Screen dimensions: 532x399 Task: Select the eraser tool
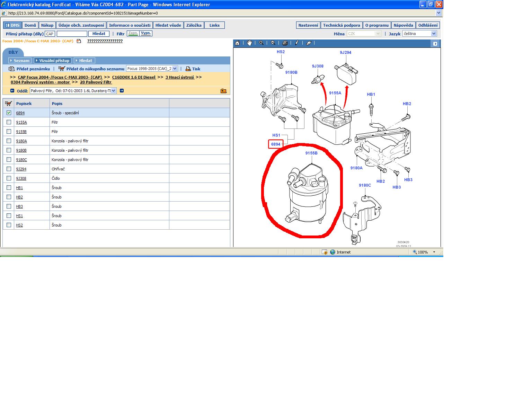(x=309, y=43)
